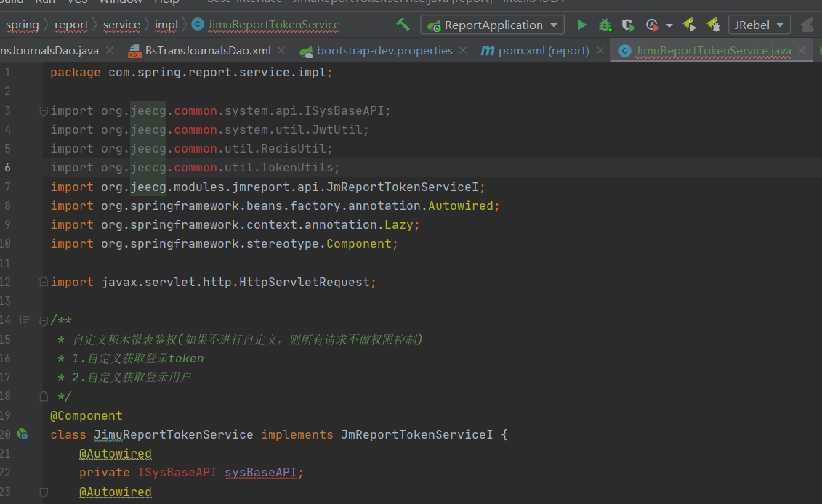Click ISysBaseAPI in the import on line 3
Screen dimensions: 822x504
[x=344, y=110]
